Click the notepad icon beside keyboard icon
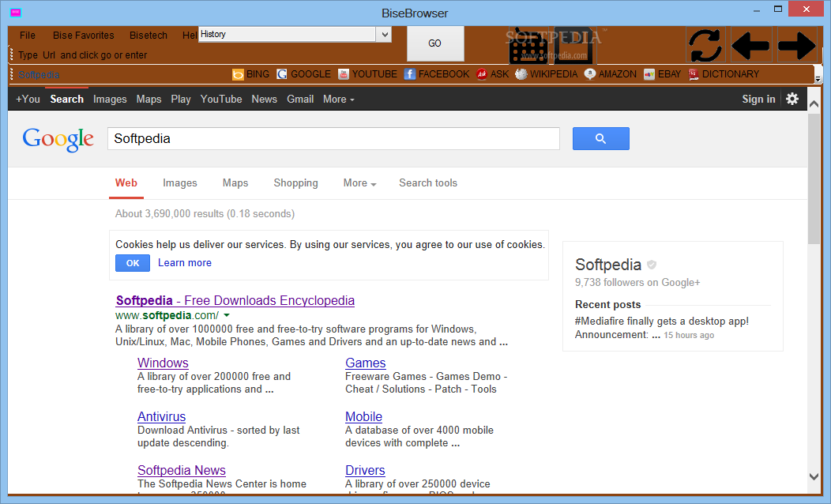This screenshot has width=831, height=504. coord(575,45)
